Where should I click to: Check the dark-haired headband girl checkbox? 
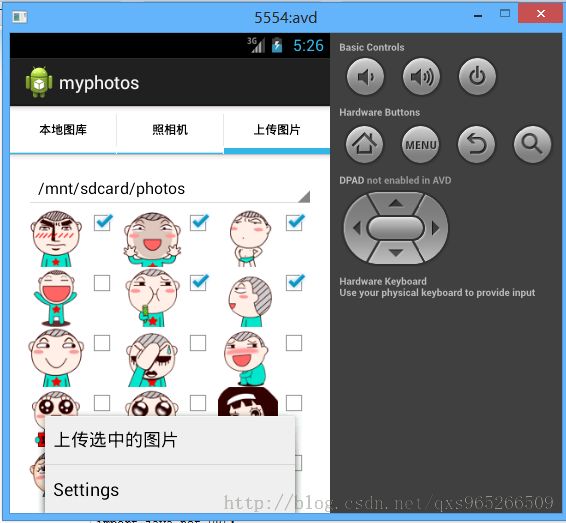[294, 403]
